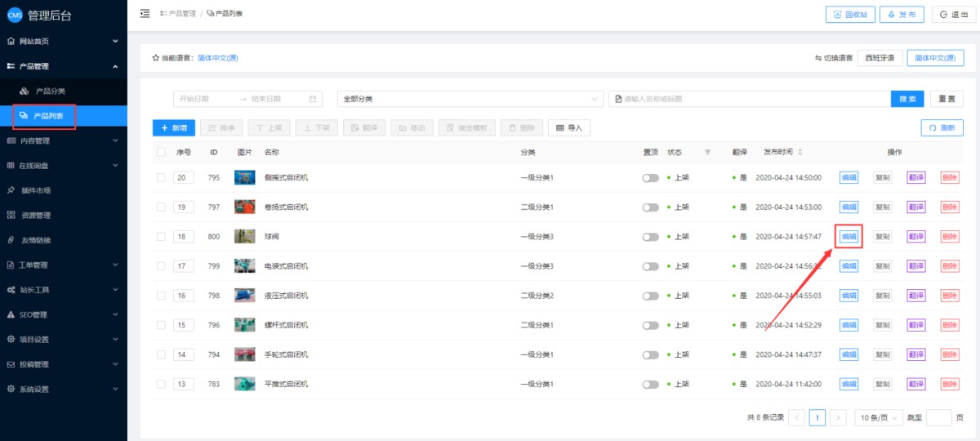This screenshot has width=980, height=441.
Task: Click the status column filter icon
Action: pos(708,152)
